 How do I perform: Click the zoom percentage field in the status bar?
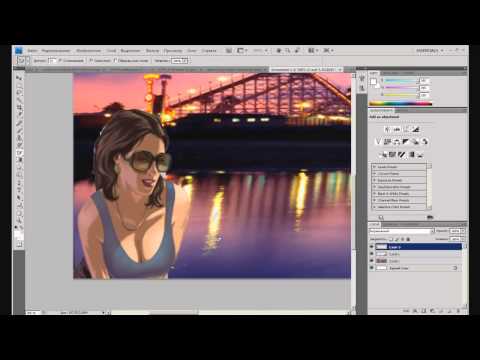click(33, 313)
